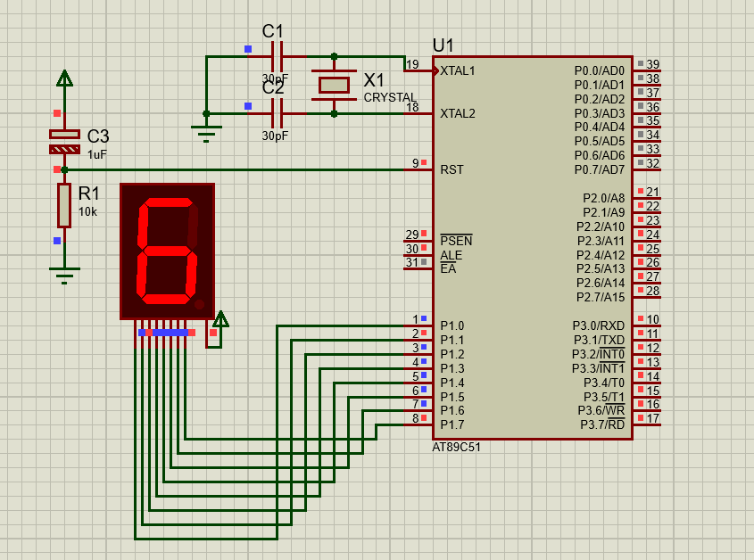Click the RST pin label on U1
This screenshot has height=560, width=754.
click(452, 169)
